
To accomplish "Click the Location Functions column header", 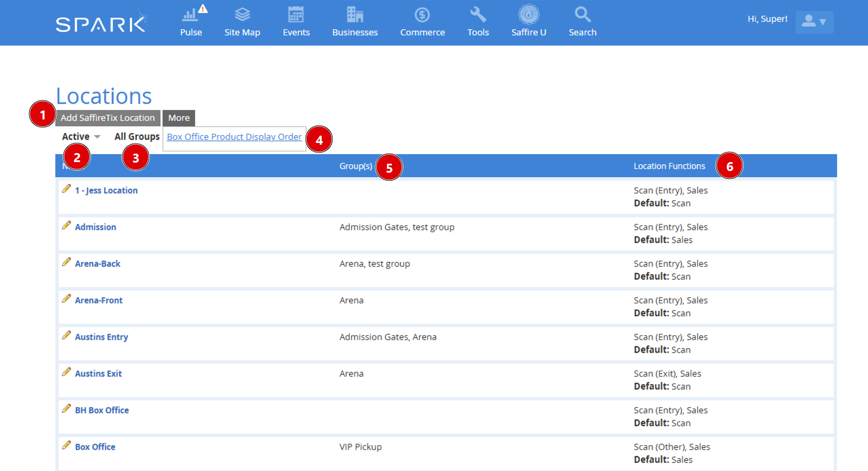I will (x=670, y=166).
